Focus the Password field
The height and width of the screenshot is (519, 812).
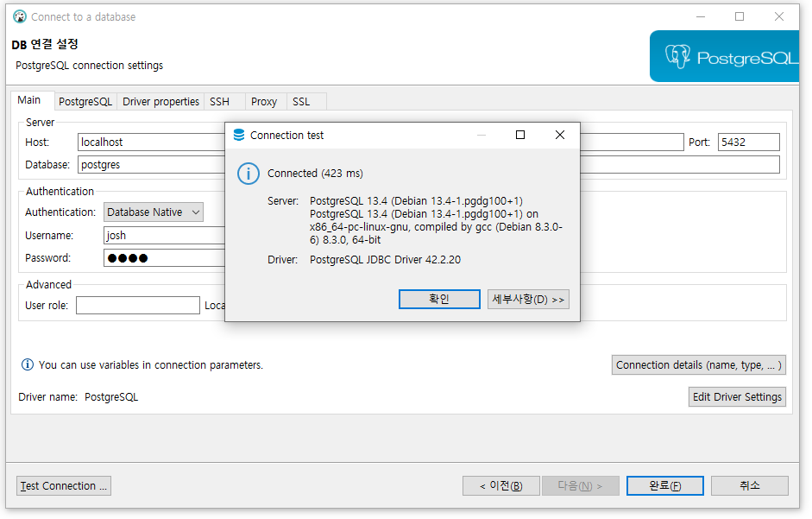(x=164, y=257)
